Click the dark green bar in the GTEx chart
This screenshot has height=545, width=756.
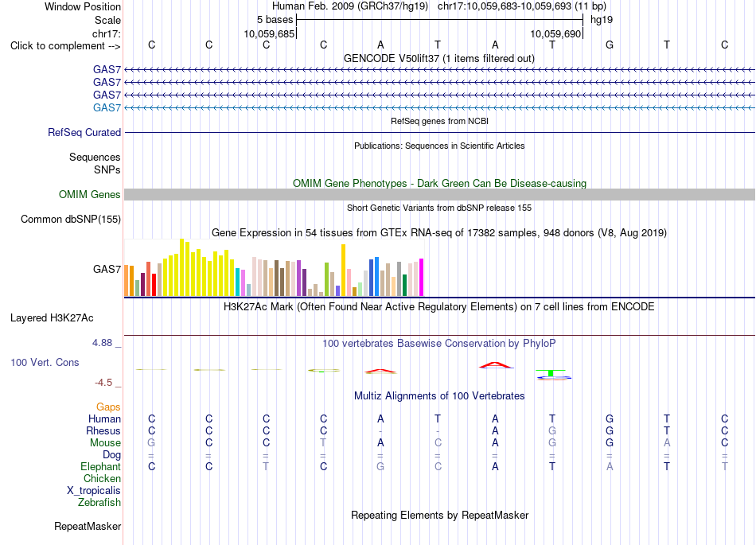404,286
